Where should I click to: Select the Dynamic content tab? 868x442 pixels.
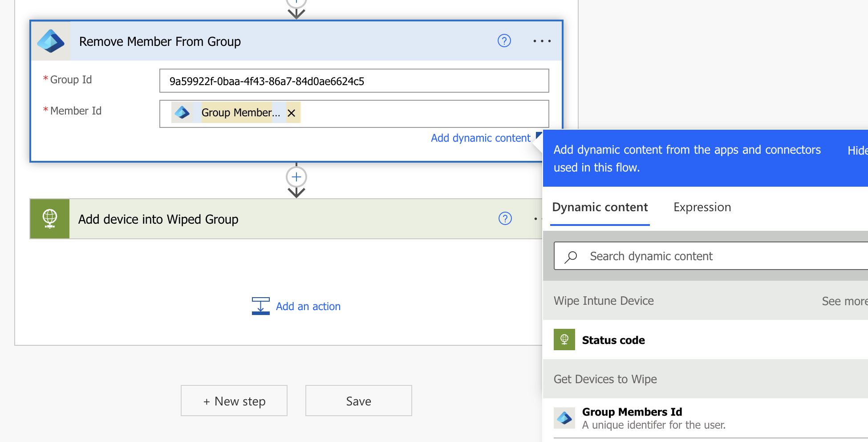pos(600,207)
